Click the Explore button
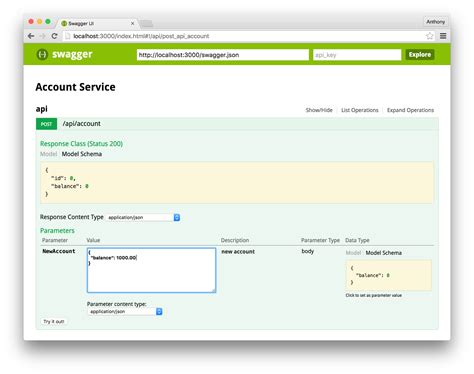The image size is (474, 374). [x=420, y=55]
